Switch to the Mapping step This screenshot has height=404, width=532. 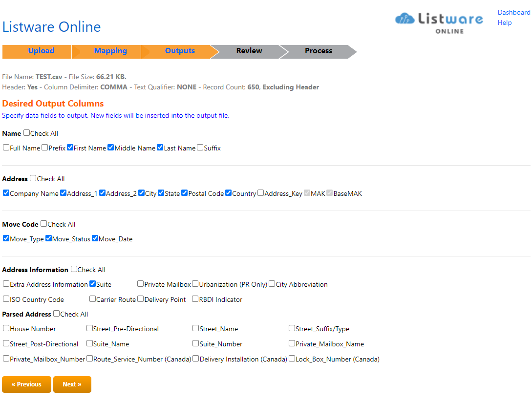click(x=110, y=51)
